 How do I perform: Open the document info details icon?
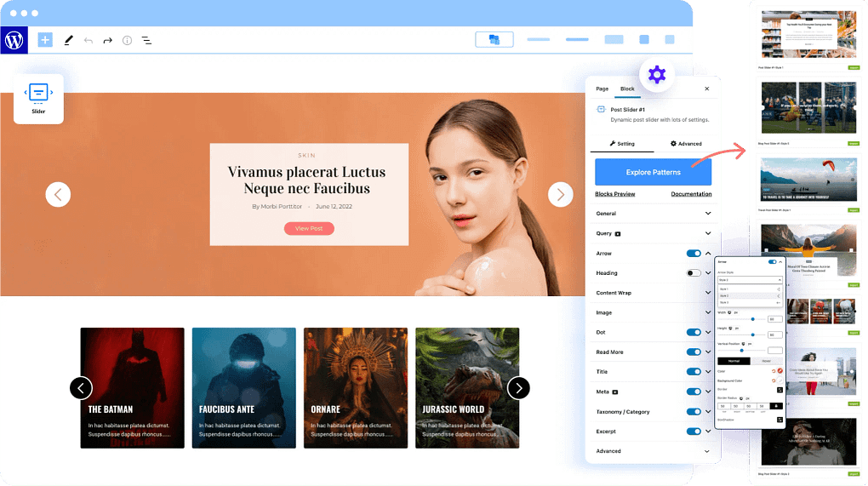coord(128,40)
